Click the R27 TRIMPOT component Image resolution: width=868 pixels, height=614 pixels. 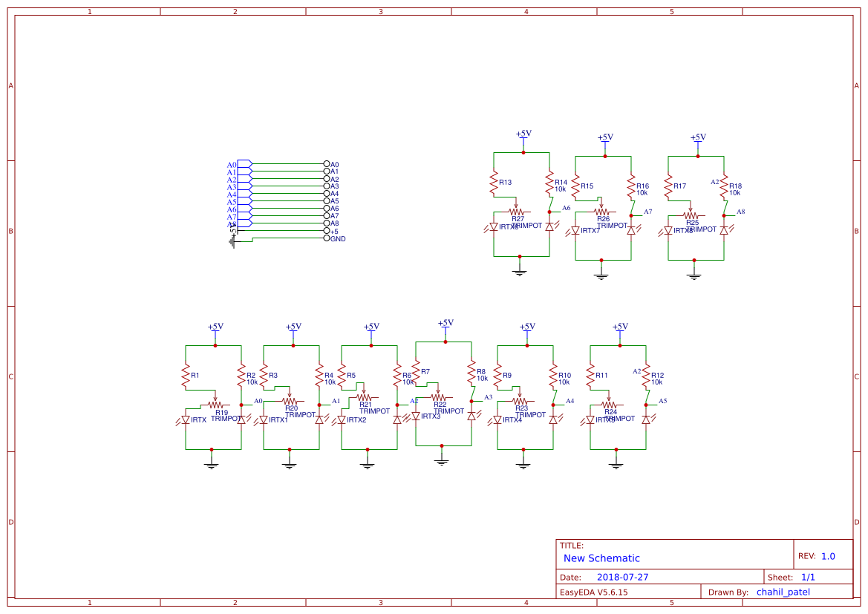(516, 212)
